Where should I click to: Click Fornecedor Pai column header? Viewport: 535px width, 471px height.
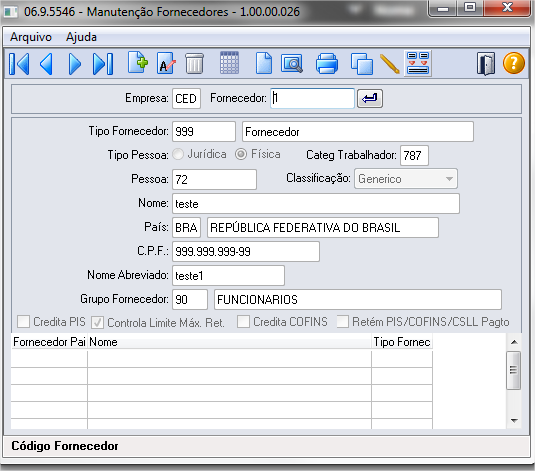[49, 342]
